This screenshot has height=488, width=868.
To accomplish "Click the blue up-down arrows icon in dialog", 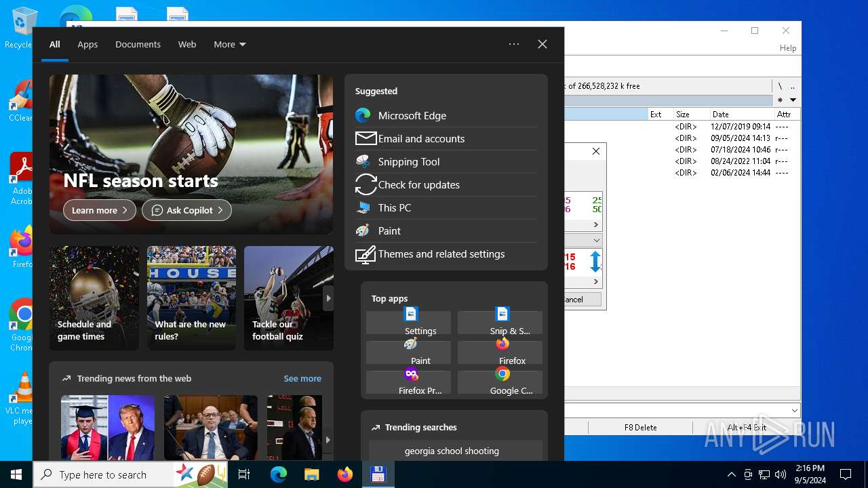I will (595, 262).
